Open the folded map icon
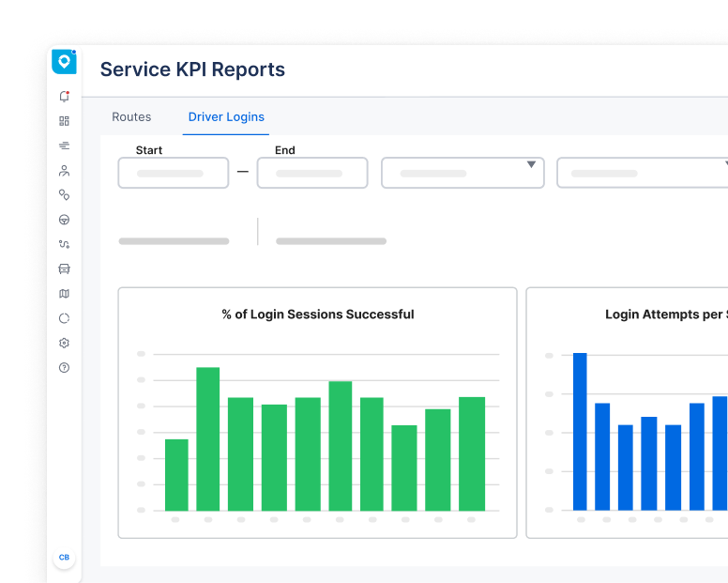 point(64,294)
